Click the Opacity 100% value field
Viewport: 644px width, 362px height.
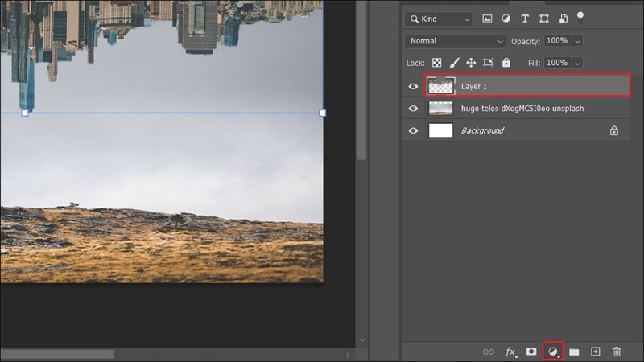point(557,41)
